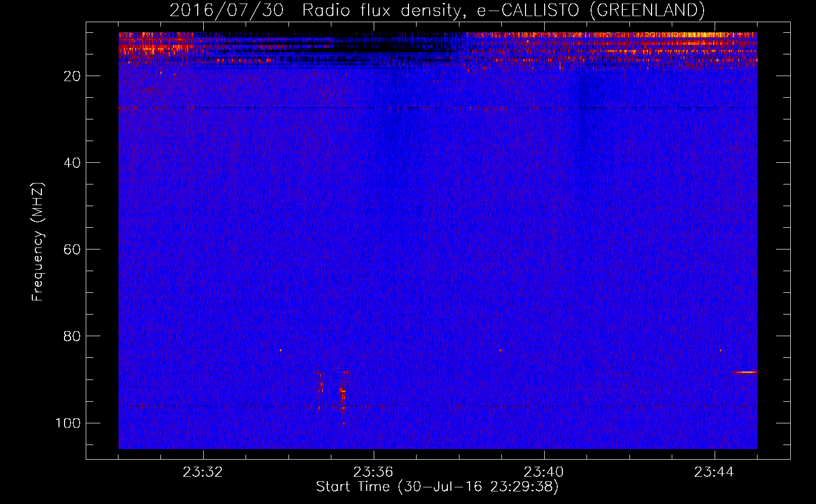The width and height of the screenshot is (816, 504).
Task: Click the 23:40 time tick label
Action: pos(544,472)
